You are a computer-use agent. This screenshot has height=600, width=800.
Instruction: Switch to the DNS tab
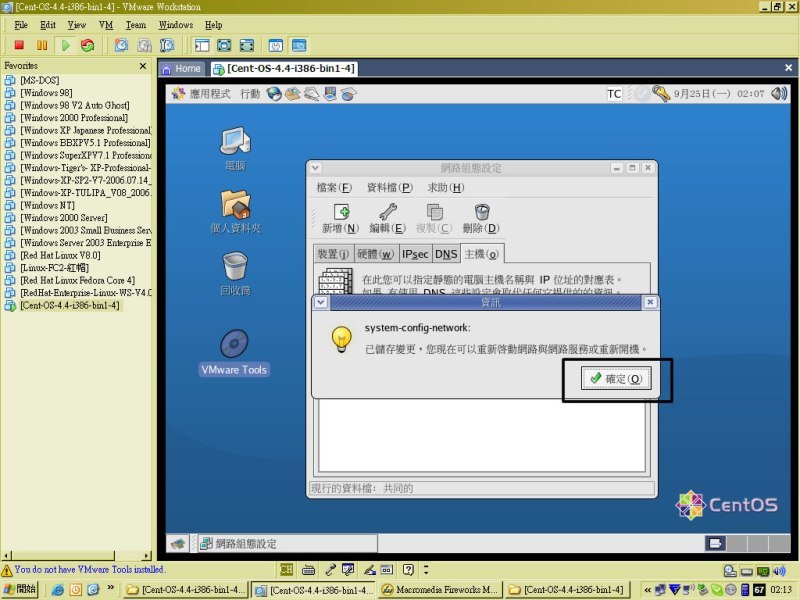point(446,254)
